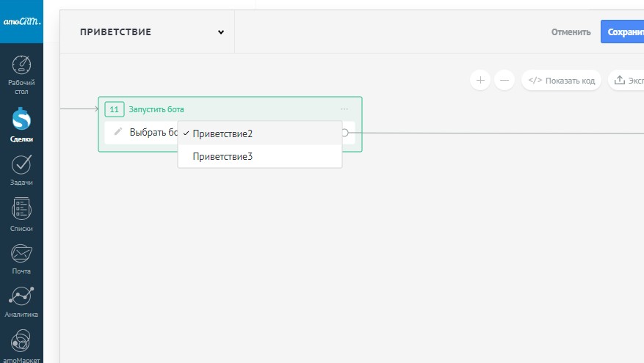Open the Списки lists section
Viewport: 644px width, 363px height.
(x=21, y=210)
